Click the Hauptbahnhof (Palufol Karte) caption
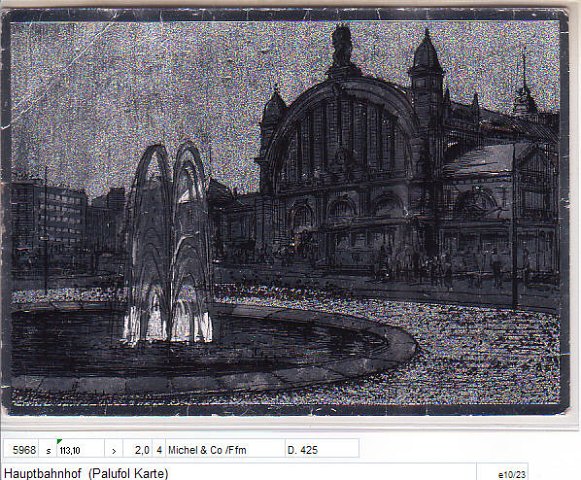581x480 pixels. coord(86,473)
